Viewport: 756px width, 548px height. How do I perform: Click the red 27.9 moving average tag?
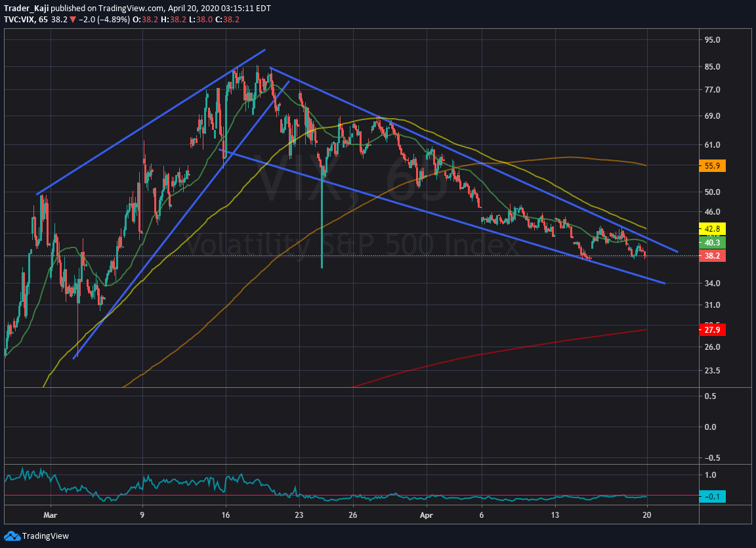tap(712, 330)
